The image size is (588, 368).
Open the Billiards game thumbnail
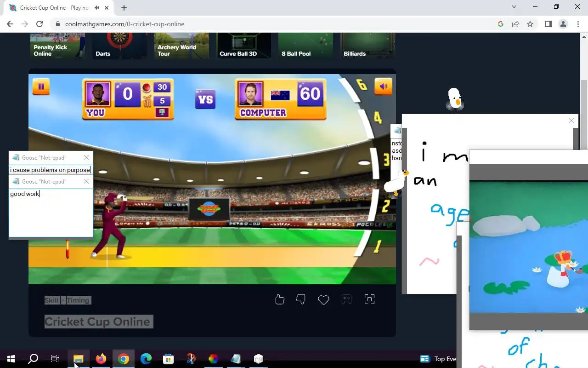pos(367,46)
